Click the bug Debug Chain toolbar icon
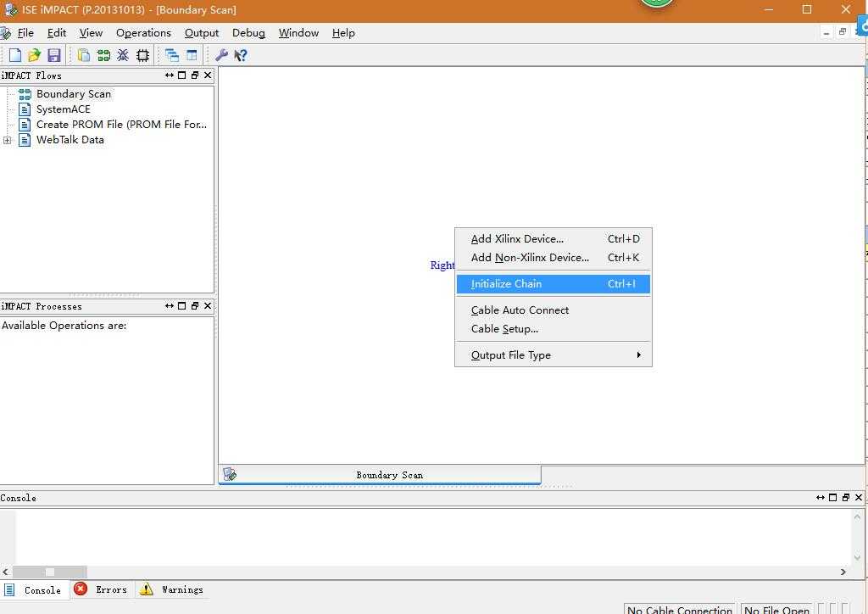The image size is (868, 614). tap(123, 55)
